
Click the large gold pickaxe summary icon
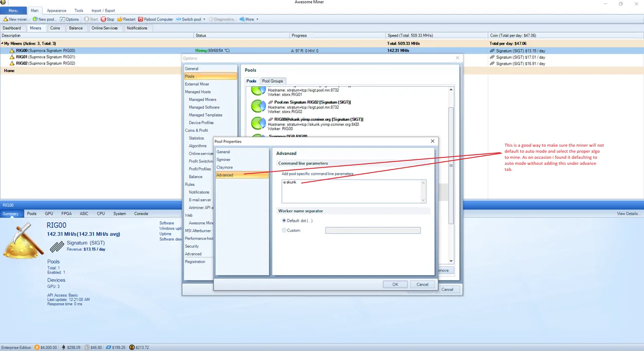click(x=23, y=240)
